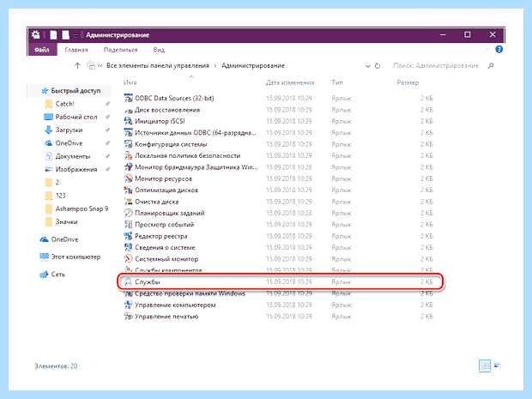Click the Управление компьютером icon
The width and height of the screenshot is (532, 399).
[128, 305]
